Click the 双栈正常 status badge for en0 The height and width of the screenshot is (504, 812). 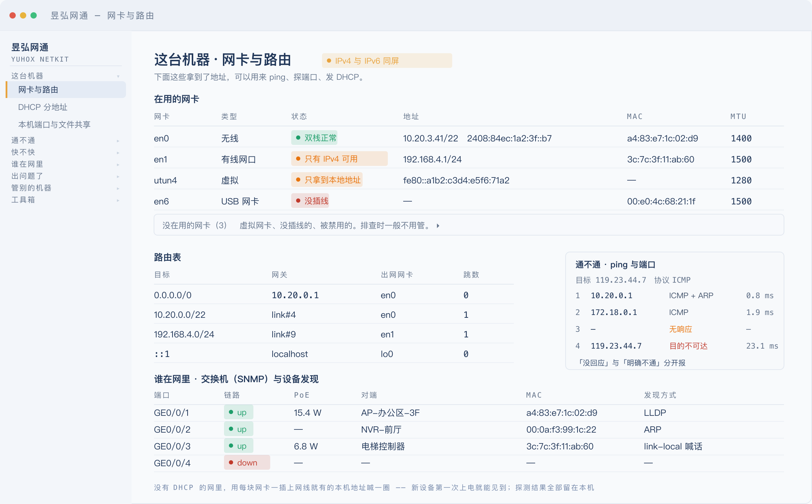[314, 138]
